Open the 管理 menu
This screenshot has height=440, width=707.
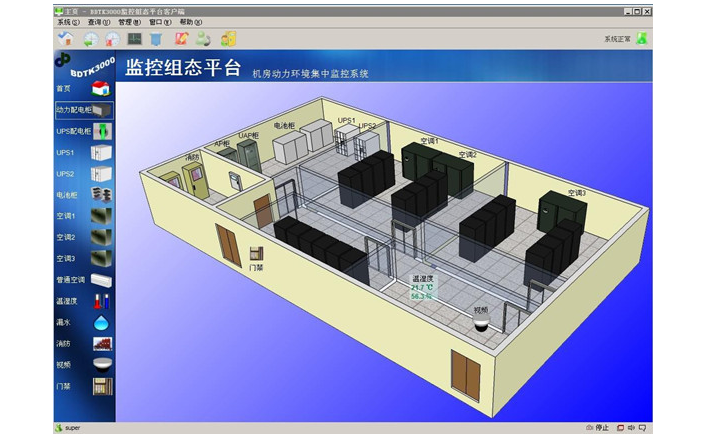(128, 21)
